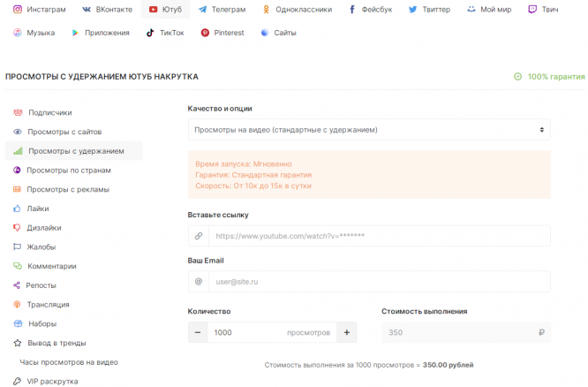This screenshot has width=588, height=387.
Task: Decrease quantity with the minus button
Action: 198,332
